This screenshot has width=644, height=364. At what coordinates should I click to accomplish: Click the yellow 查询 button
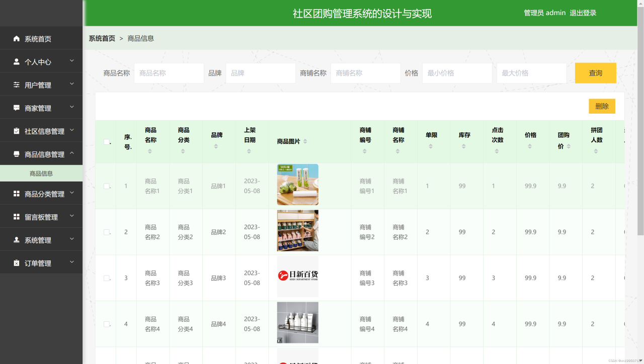pyautogui.click(x=595, y=73)
